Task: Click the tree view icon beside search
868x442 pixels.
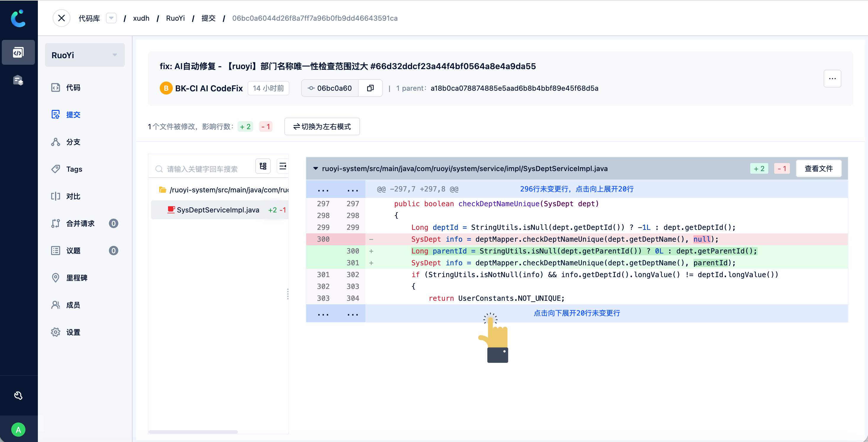Action: 263,166
